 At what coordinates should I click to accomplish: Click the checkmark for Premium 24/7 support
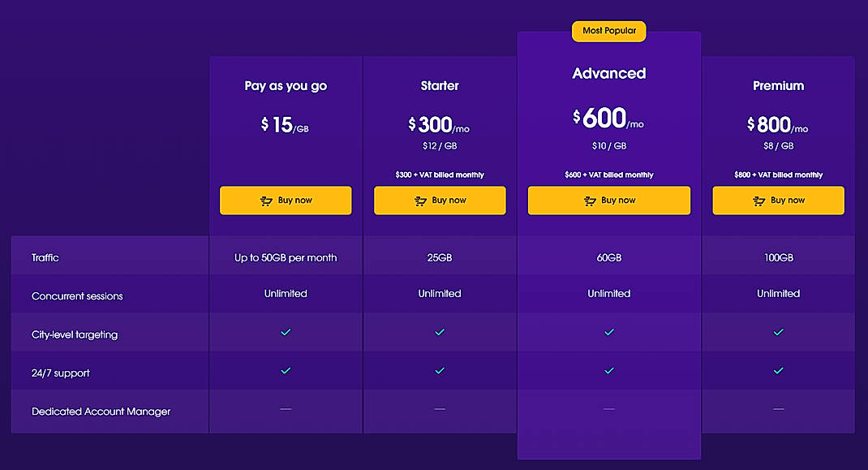coord(778,370)
